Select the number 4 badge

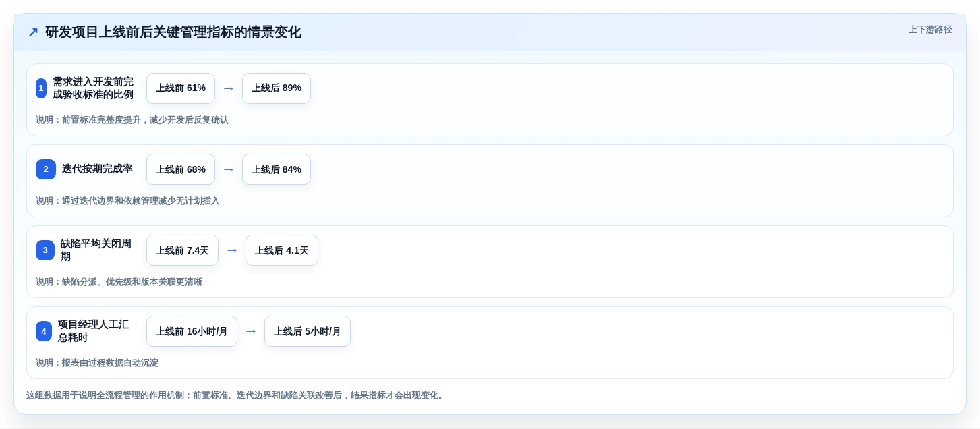pos(44,331)
